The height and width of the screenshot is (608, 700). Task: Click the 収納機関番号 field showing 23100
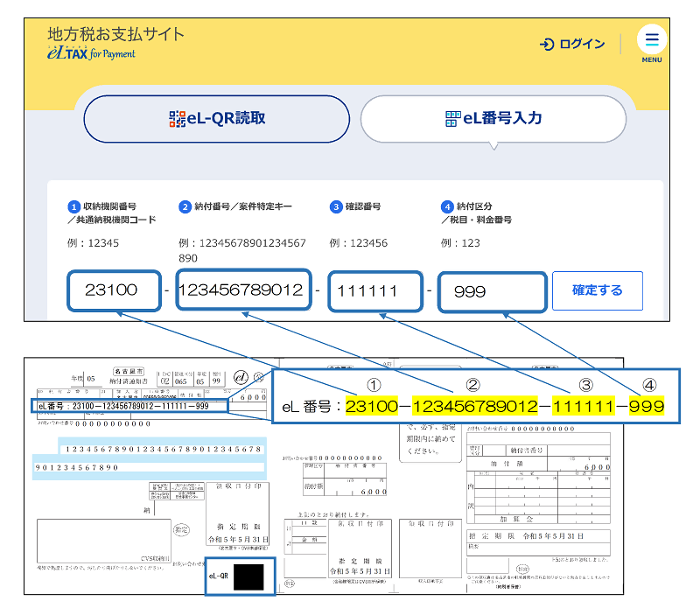114,290
